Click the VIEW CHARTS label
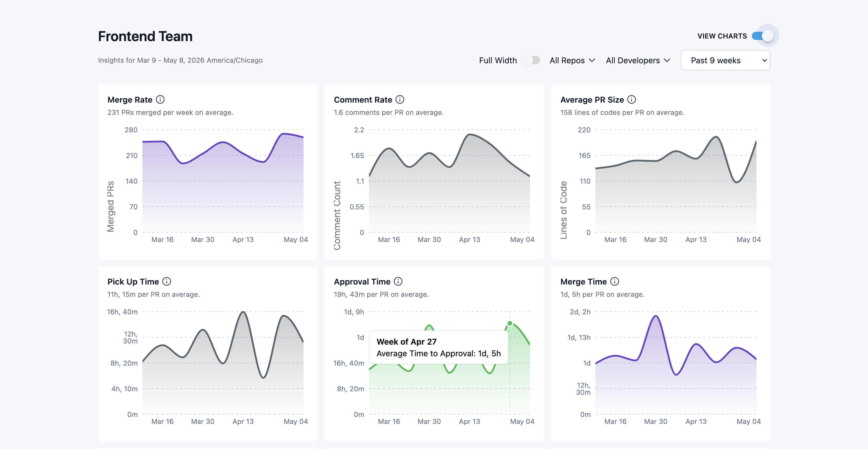 pos(722,36)
